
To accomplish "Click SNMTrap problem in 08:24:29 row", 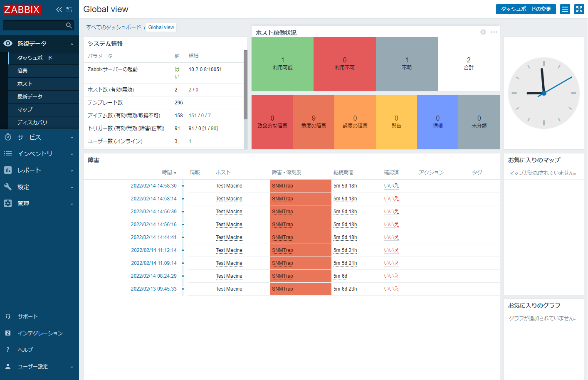I will point(282,276).
